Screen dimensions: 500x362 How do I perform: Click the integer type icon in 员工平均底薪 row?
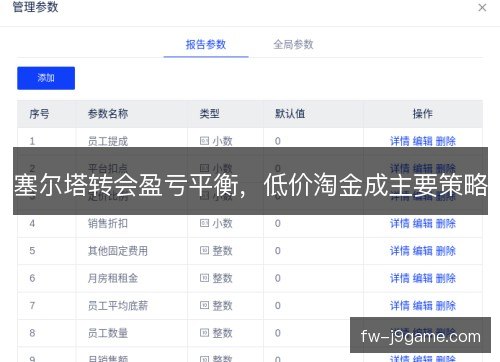click(x=204, y=305)
